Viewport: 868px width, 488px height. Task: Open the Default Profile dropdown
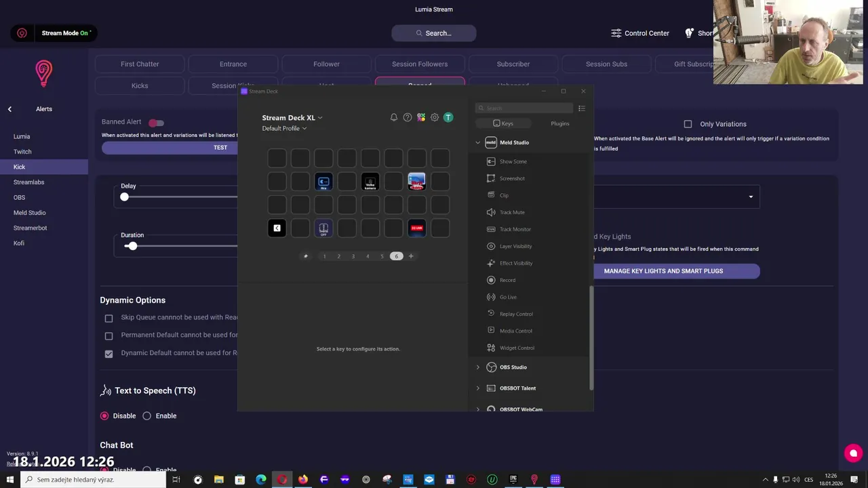click(x=284, y=128)
